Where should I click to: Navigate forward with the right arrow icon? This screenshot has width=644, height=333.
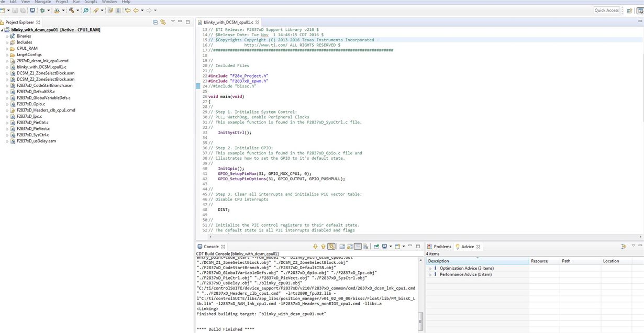149,10
